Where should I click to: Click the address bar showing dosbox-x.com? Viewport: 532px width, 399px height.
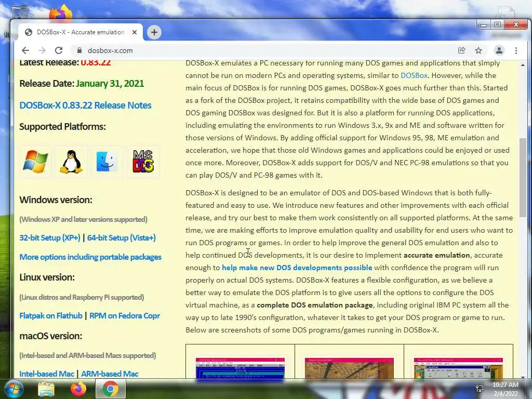click(x=264, y=50)
